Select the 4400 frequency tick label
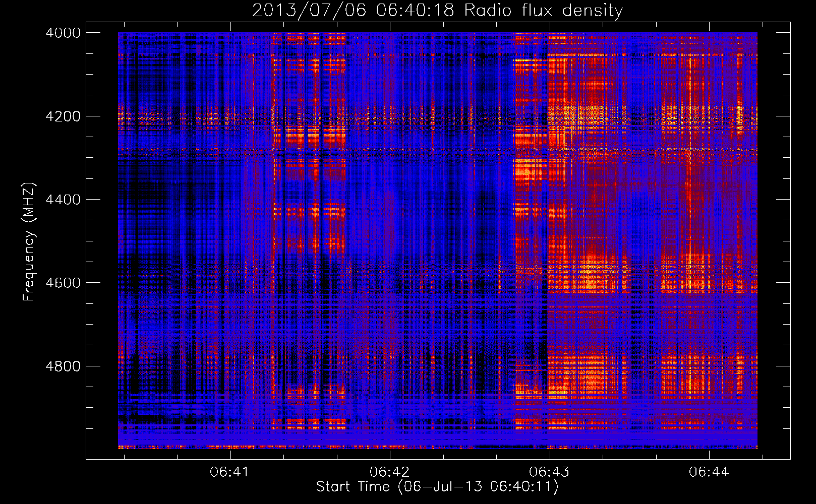Screen dimensions: 816x504 pyautogui.click(x=63, y=200)
